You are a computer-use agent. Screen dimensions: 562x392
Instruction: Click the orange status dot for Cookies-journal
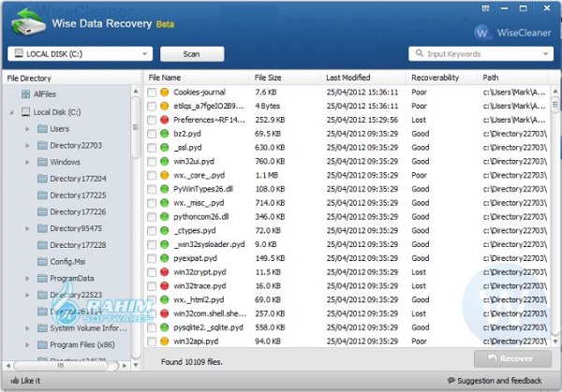(x=164, y=92)
